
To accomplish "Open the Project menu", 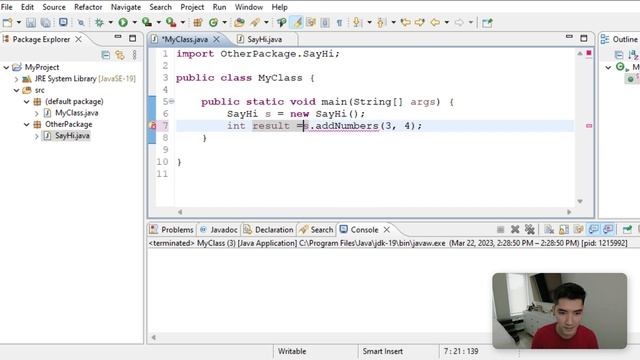I will pyautogui.click(x=192, y=7).
